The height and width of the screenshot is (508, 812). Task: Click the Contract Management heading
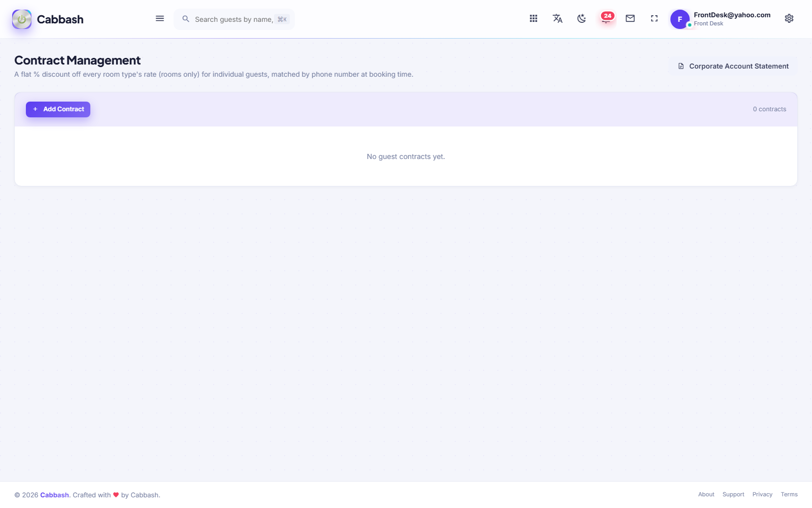[77, 60]
